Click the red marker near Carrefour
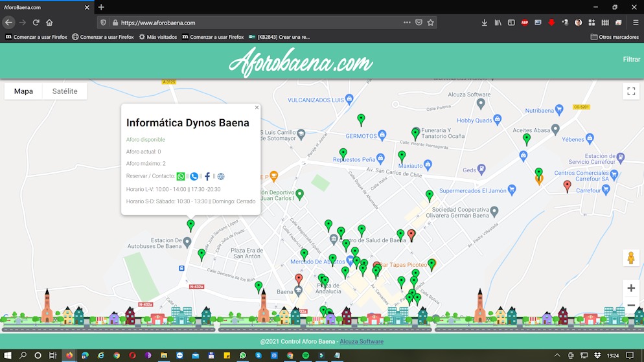The image size is (644, 362). 567,187
